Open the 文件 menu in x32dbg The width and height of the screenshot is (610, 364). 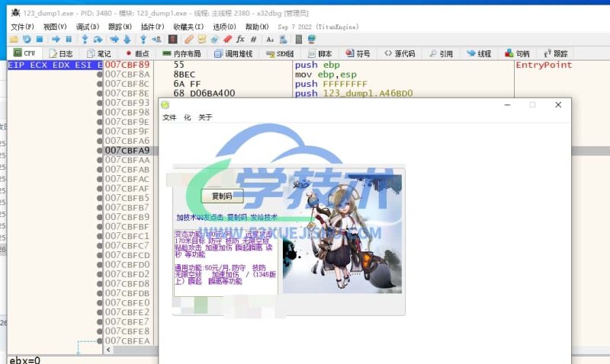point(20,27)
